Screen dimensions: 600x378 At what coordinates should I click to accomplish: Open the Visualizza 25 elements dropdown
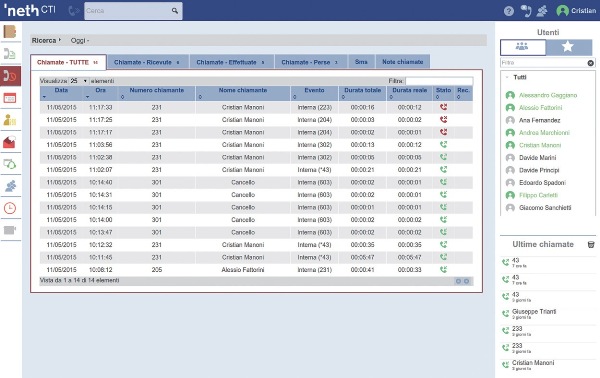tap(79, 81)
